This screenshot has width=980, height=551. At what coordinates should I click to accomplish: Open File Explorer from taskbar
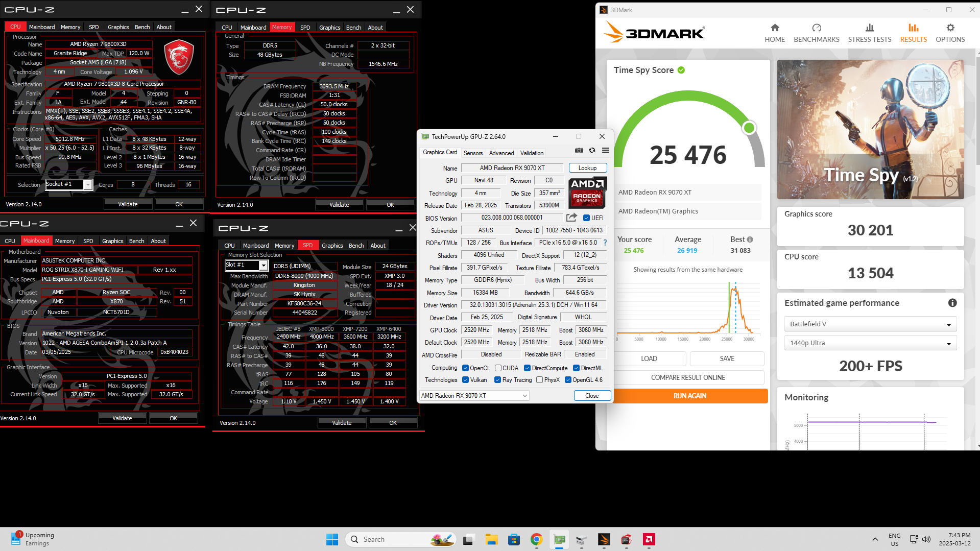pyautogui.click(x=491, y=539)
